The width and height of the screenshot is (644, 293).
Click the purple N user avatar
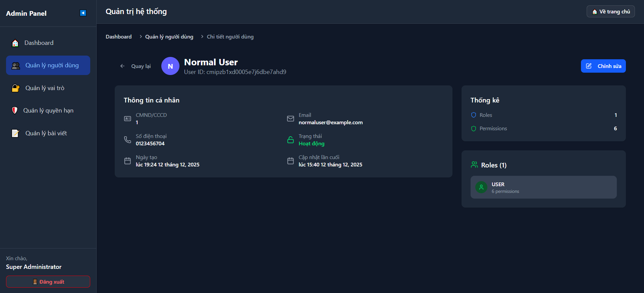(170, 66)
